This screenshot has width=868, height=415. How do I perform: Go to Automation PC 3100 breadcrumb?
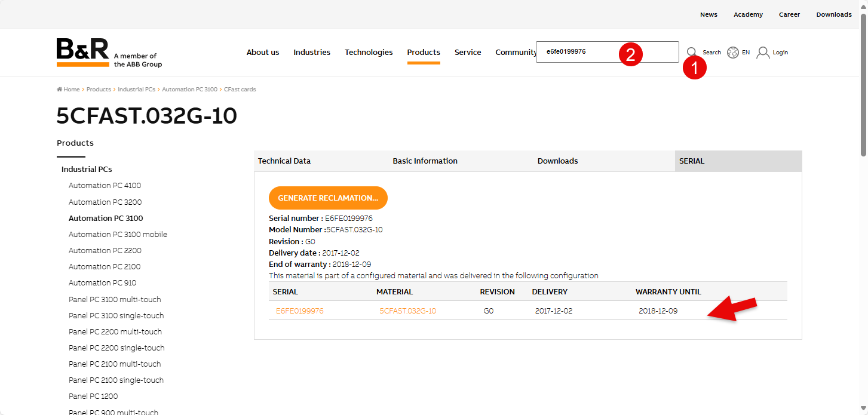(x=191, y=90)
